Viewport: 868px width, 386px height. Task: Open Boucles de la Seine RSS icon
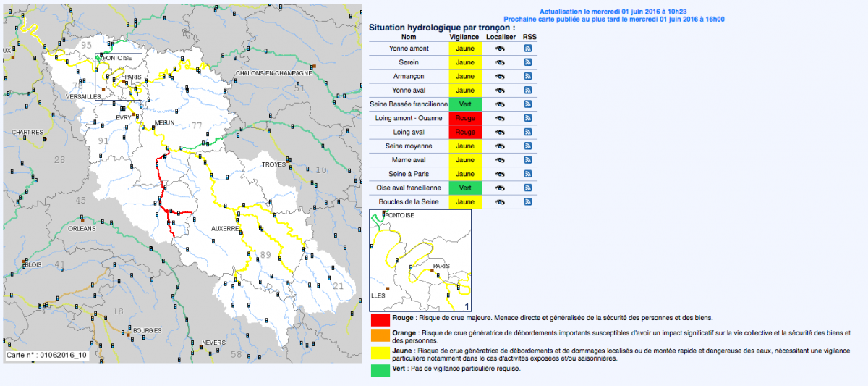(529, 201)
